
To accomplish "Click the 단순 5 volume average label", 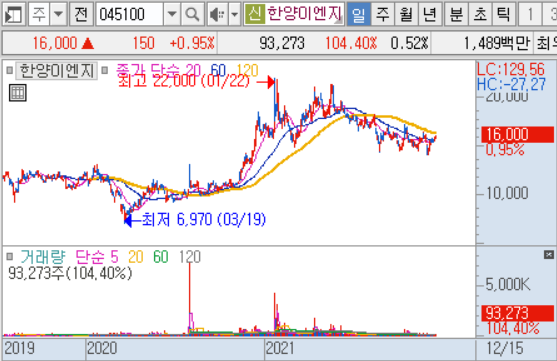I will (x=97, y=257).
